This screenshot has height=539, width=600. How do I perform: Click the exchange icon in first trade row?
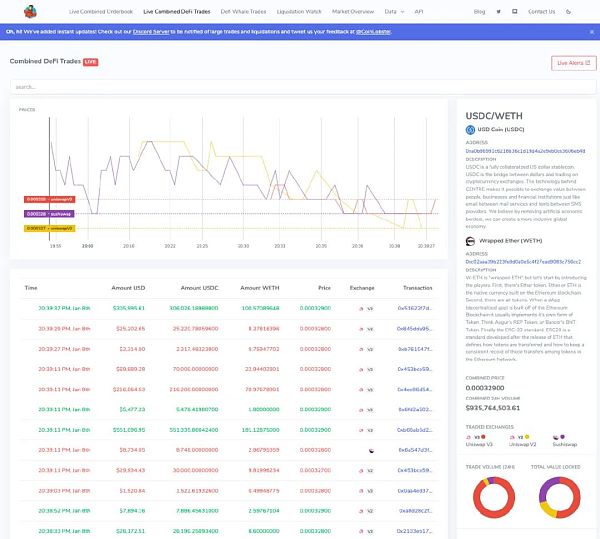[361, 308]
